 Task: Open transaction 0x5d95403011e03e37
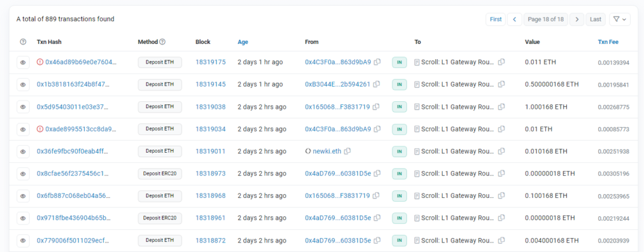pyautogui.click(x=74, y=107)
